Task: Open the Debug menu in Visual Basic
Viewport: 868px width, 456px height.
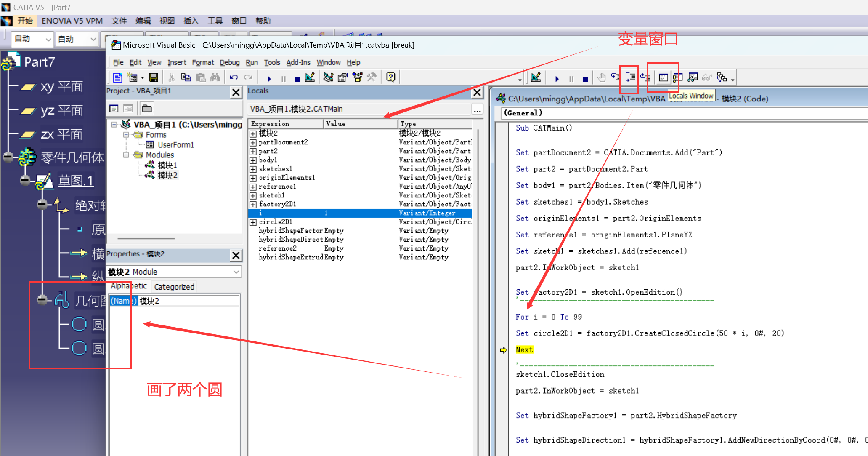Action: click(x=230, y=62)
